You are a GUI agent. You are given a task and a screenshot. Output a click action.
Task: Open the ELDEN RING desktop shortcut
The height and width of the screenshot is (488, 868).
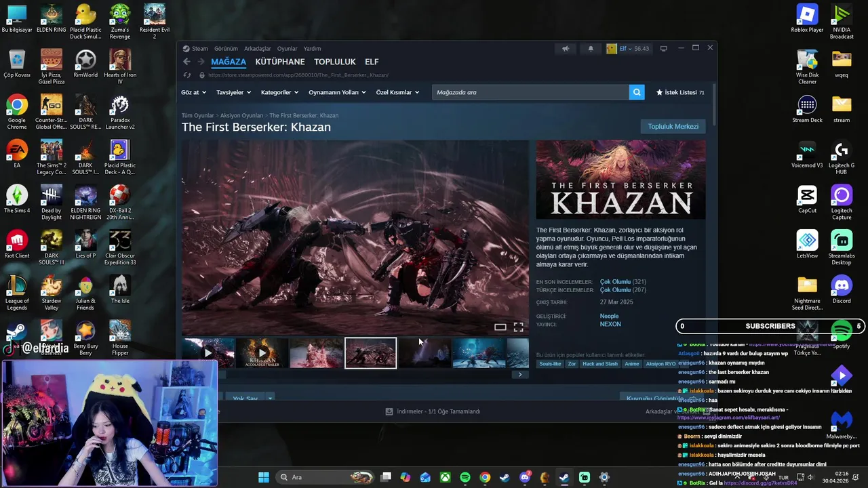point(51,19)
